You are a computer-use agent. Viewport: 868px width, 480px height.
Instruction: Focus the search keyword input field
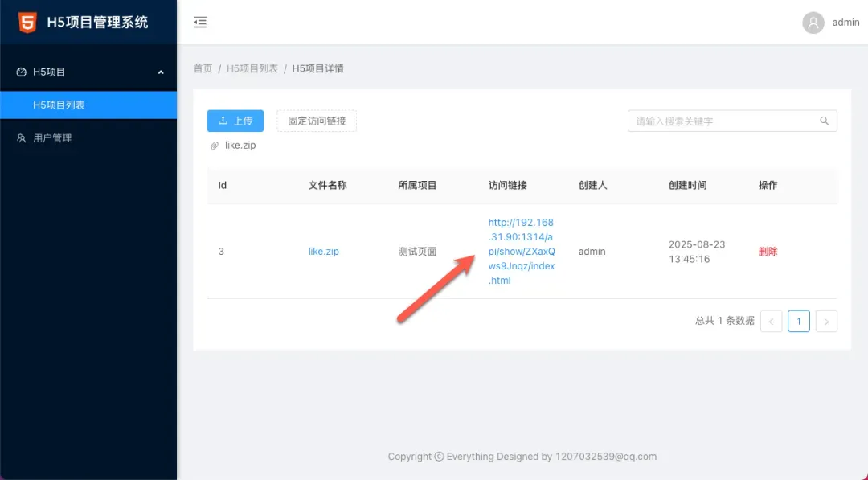(x=723, y=121)
